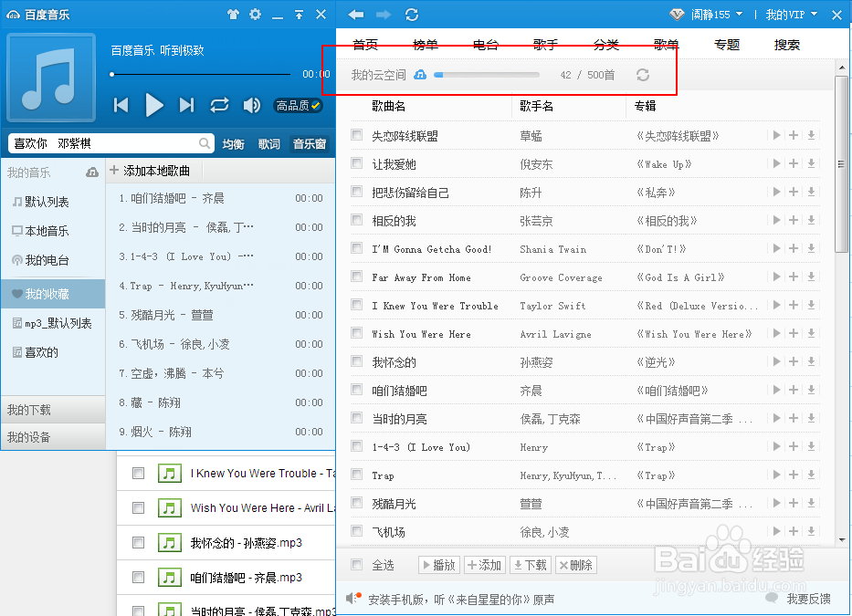Skip to next track

point(186,105)
